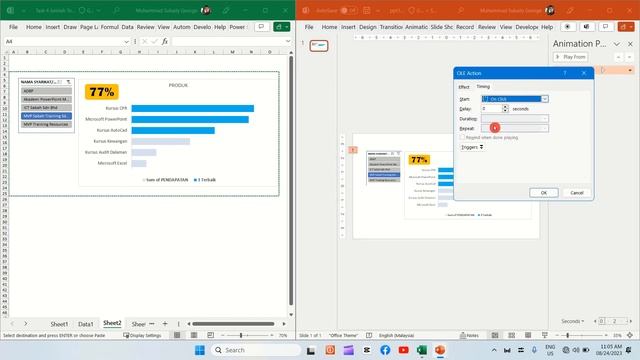Click the accessibility icon in PowerPoint status bar
The width and height of the screenshot is (640, 360).
(x=369, y=335)
